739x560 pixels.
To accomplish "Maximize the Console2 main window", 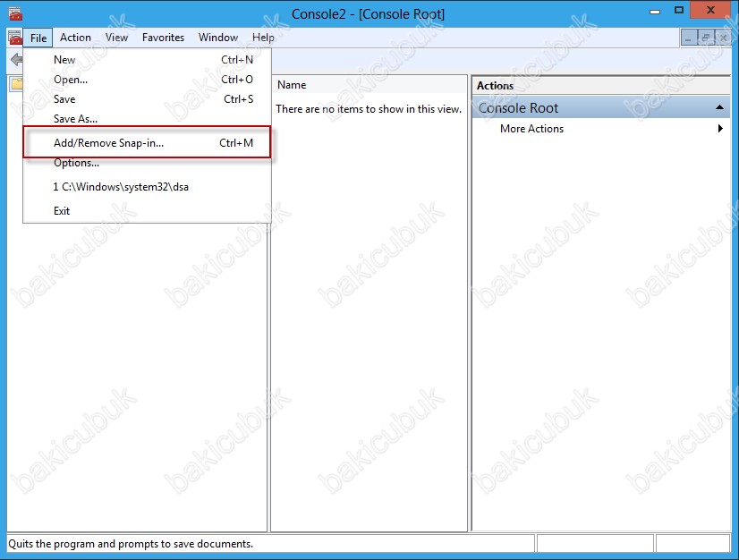I will pos(679,11).
